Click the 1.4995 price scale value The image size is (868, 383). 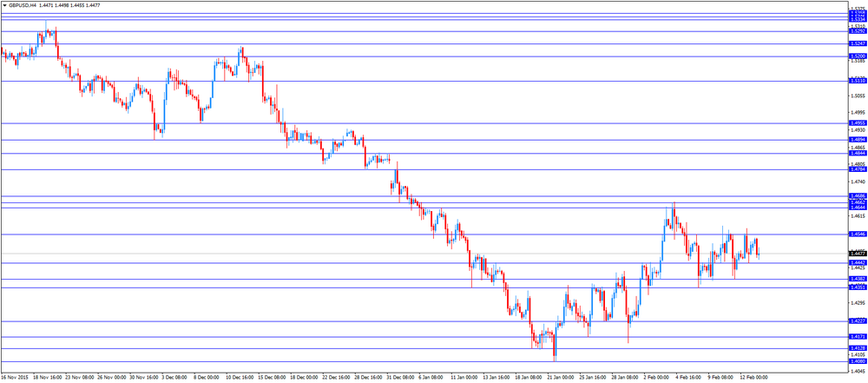857,113
